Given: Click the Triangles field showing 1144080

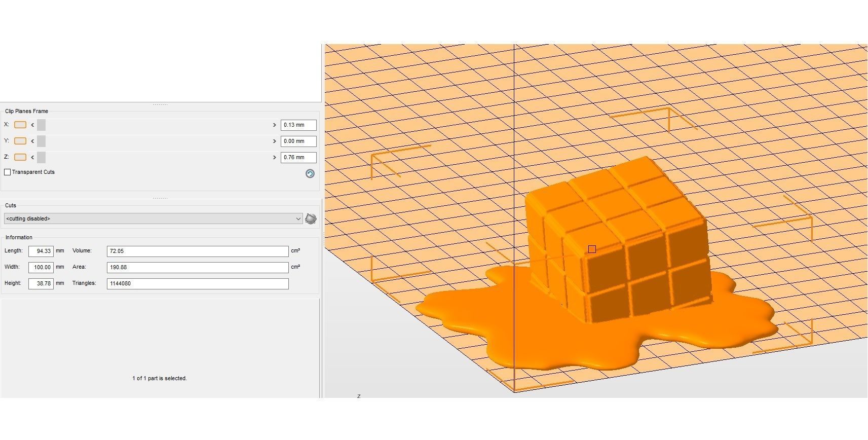Looking at the screenshot, I should pyautogui.click(x=198, y=283).
